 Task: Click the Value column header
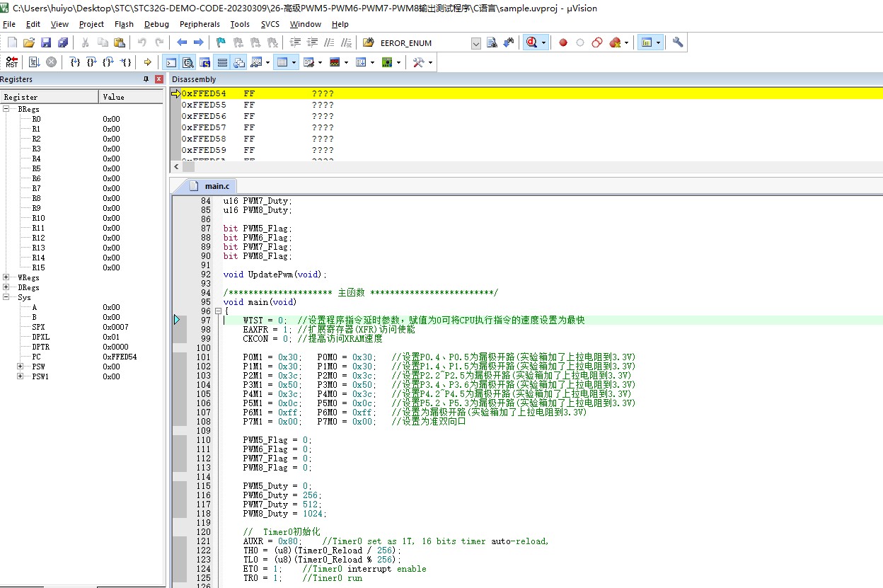[131, 97]
